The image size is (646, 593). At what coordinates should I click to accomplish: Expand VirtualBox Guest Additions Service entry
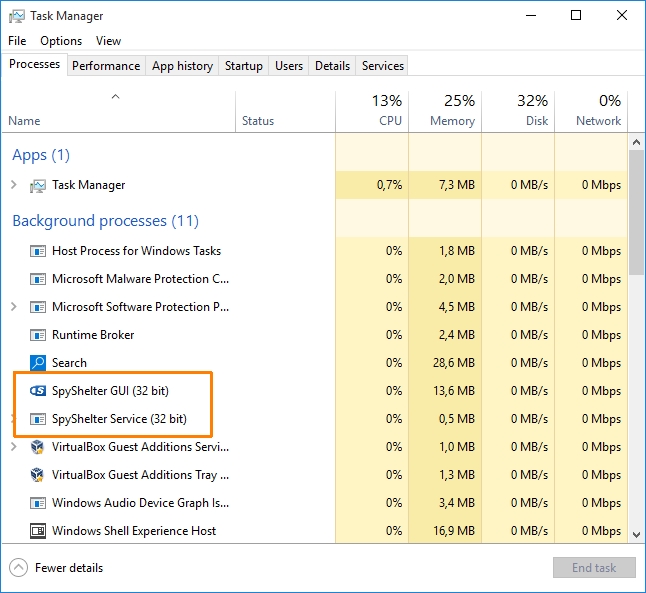pyautogui.click(x=13, y=447)
